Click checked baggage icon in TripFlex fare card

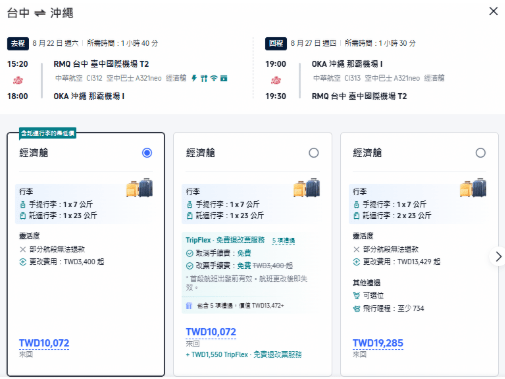tap(189, 216)
